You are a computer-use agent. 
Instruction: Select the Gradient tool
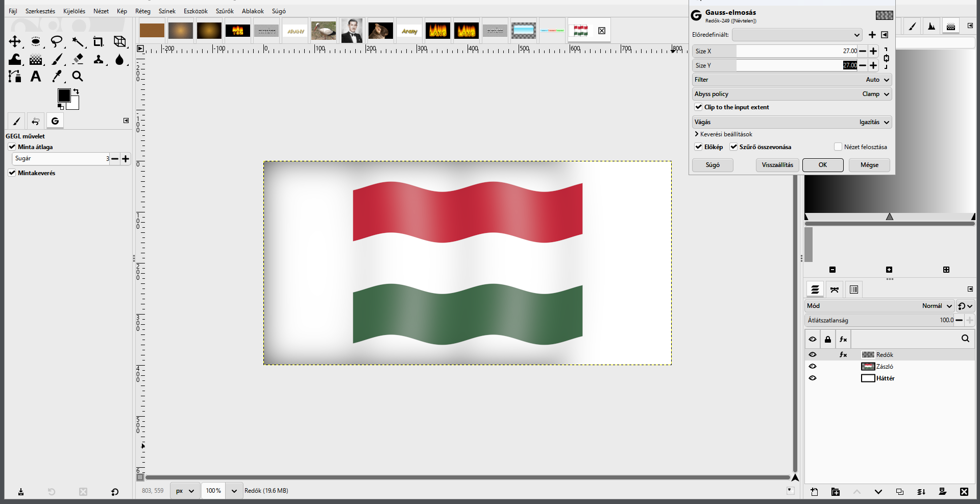pyautogui.click(x=36, y=59)
